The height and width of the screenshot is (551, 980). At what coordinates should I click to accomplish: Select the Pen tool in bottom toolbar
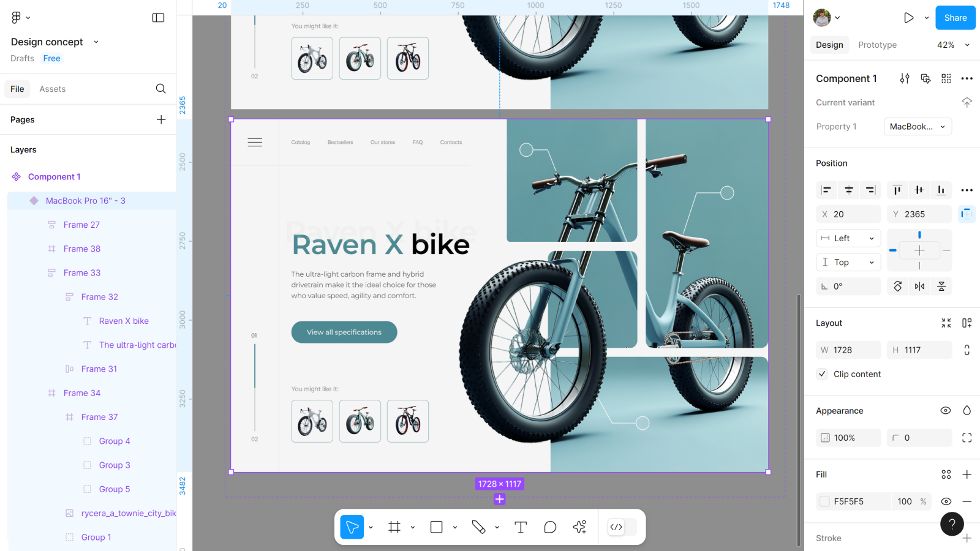click(478, 527)
